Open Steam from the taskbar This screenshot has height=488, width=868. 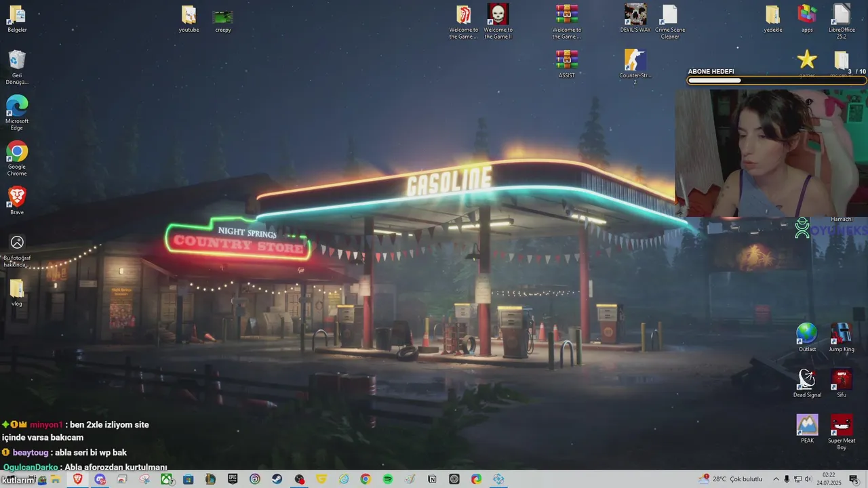[x=277, y=479]
